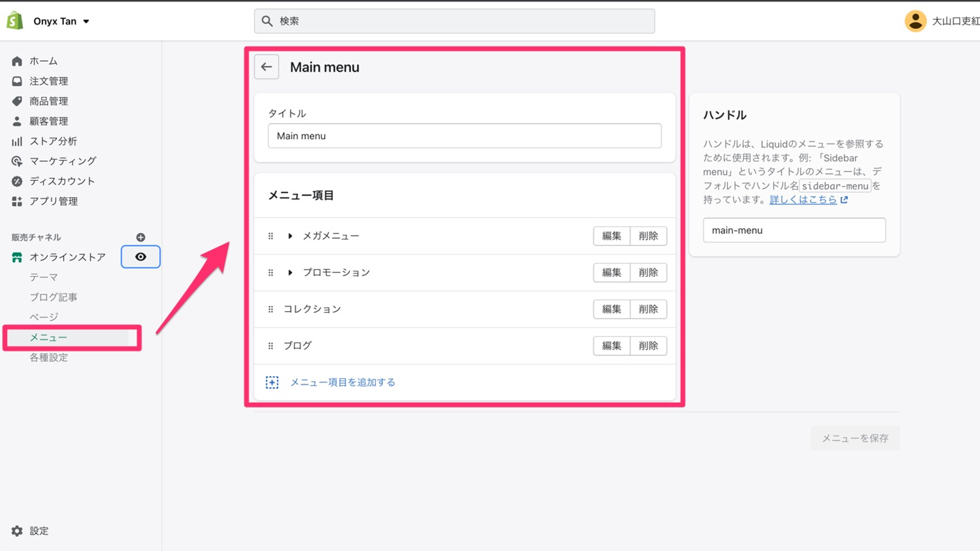This screenshot has height=551, width=980.
Task: Click the 設定 gear icon
Action: pyautogui.click(x=17, y=531)
